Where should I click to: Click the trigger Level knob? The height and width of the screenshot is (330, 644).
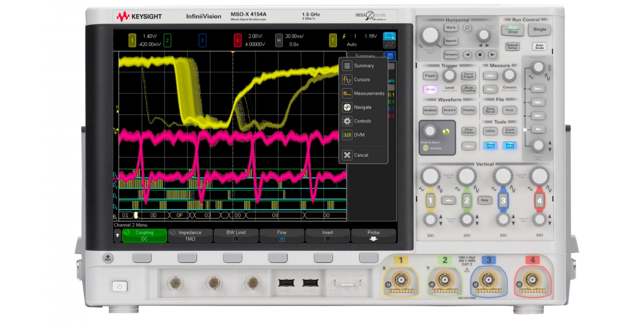(x=450, y=76)
